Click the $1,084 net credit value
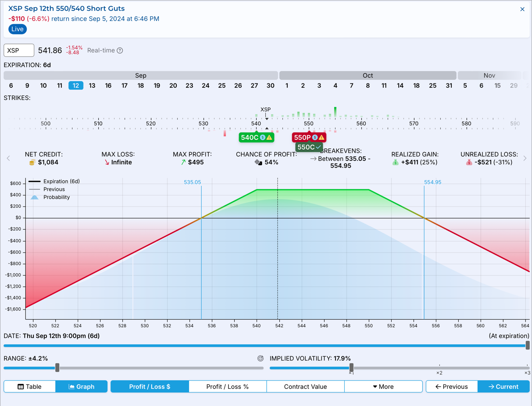Image resolution: width=532 pixels, height=406 pixels. click(48, 162)
